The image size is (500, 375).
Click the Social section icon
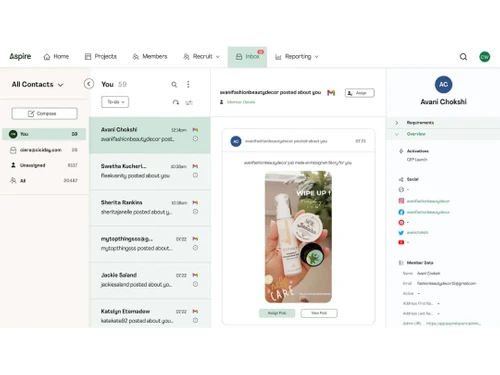401,179
